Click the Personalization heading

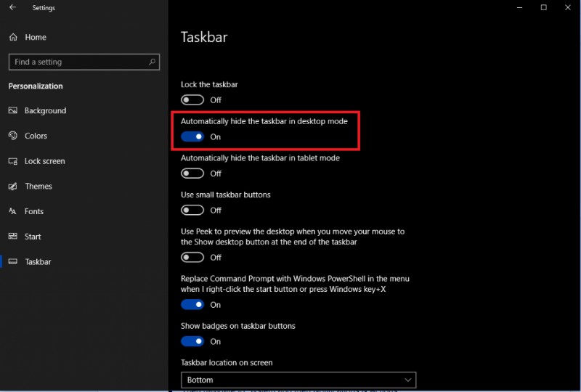(36, 86)
